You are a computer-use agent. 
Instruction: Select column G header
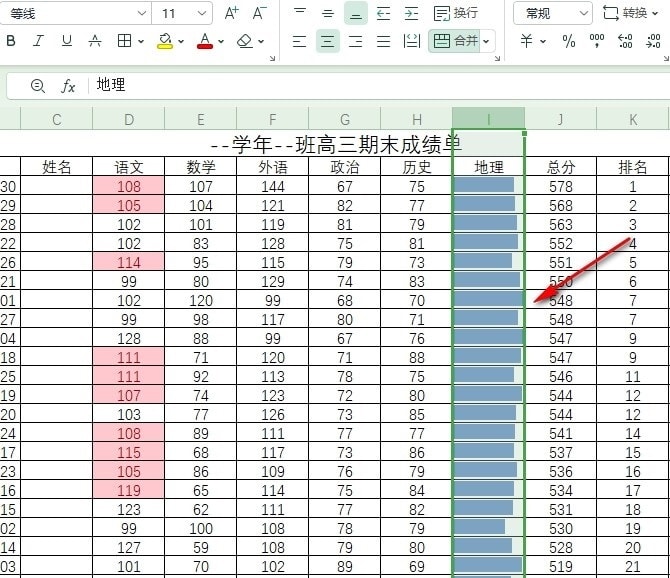tap(344, 119)
